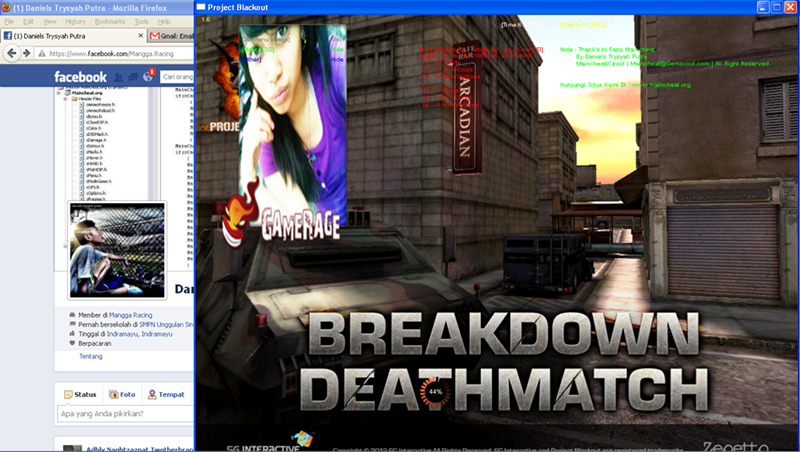Open the Indramayu, Indramayu location link
Screen dimensions: 800x452
139,334
